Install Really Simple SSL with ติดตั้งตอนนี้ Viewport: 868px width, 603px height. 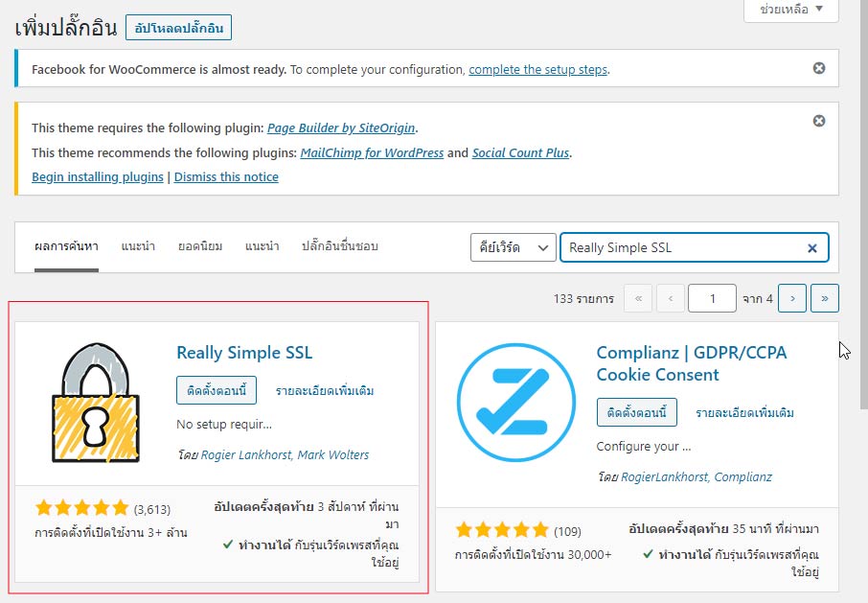pyautogui.click(x=217, y=390)
